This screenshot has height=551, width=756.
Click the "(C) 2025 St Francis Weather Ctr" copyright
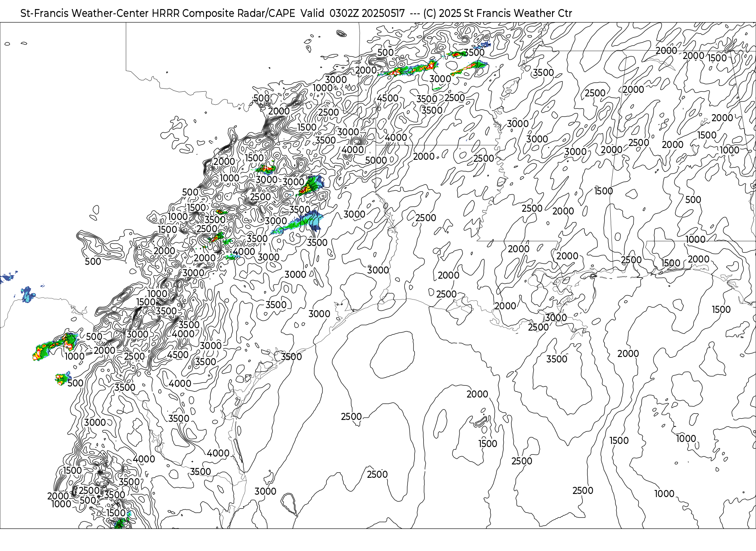[498, 13]
